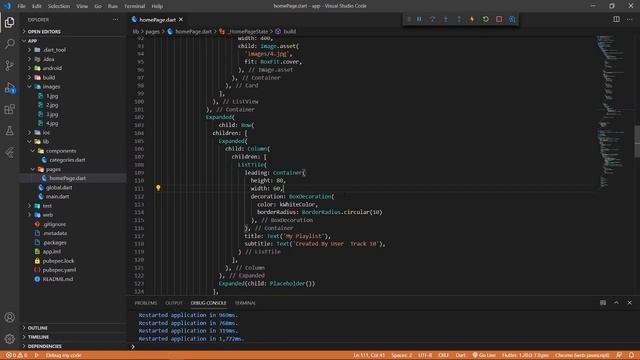Open categories.dart file
Viewport: 640px width, 360px height.
67,160
